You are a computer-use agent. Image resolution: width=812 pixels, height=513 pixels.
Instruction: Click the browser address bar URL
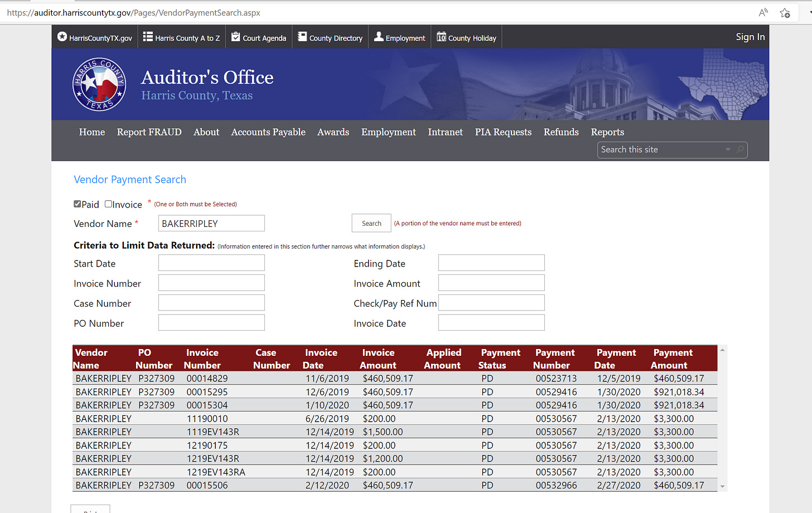coord(134,12)
